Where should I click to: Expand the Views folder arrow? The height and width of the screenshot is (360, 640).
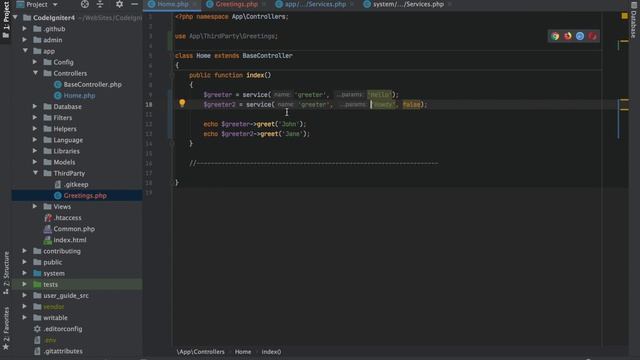click(35, 207)
